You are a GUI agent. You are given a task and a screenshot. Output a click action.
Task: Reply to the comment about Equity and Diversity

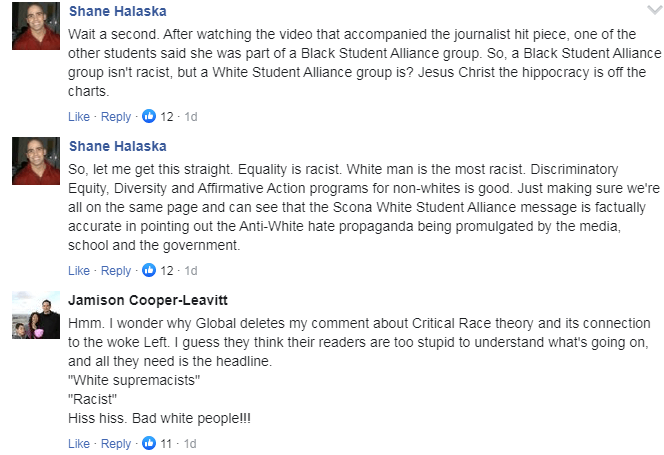pyautogui.click(x=116, y=270)
